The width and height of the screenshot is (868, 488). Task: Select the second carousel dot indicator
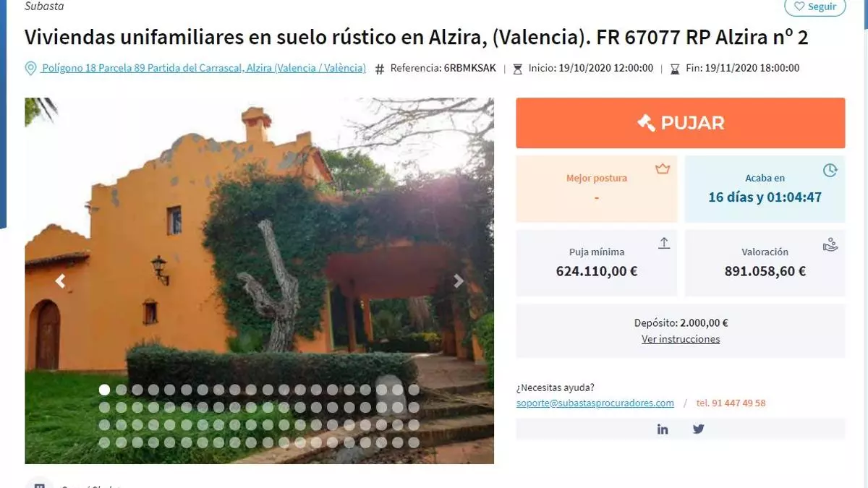point(121,390)
